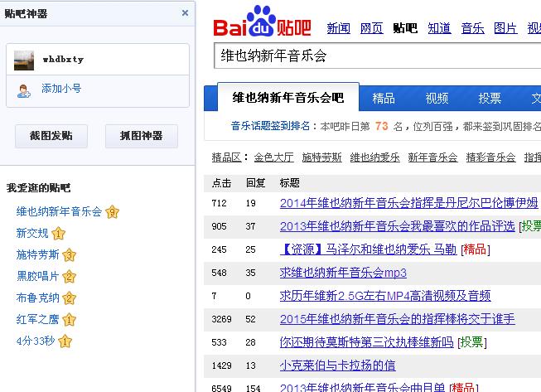Open thread 小克莱伯与卡拉扬的信
Viewport: 541px width, 392px height.
point(338,365)
